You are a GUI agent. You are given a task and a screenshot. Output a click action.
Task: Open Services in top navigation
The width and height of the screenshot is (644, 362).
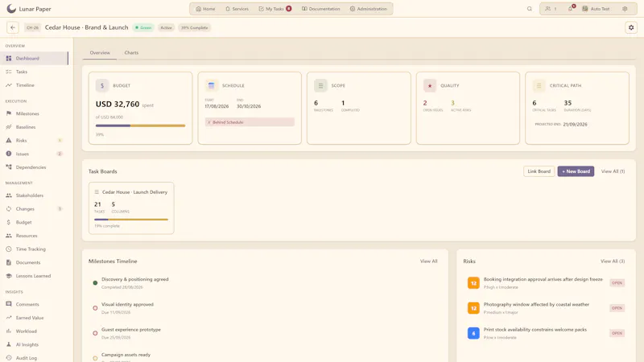[237, 9]
